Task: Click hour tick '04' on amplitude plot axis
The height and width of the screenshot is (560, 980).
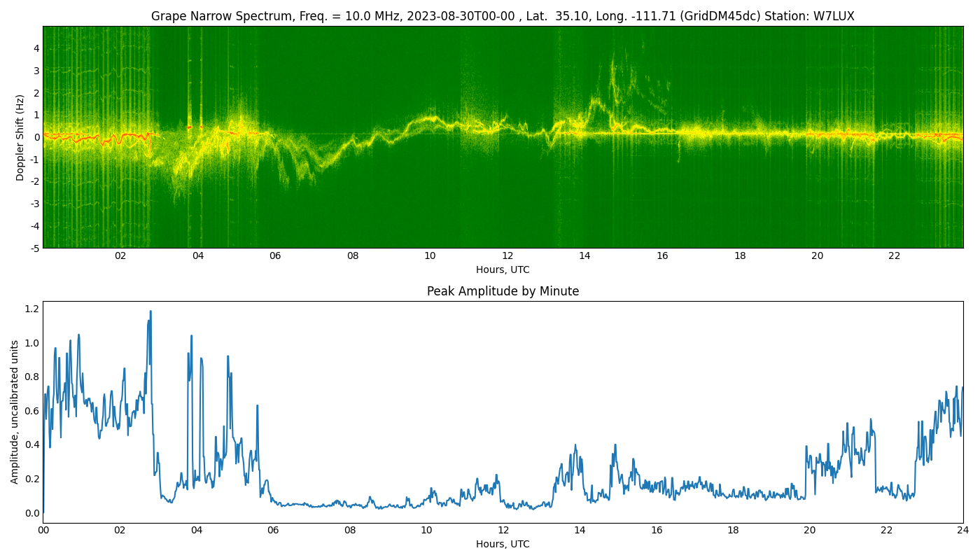Action: 196,531
